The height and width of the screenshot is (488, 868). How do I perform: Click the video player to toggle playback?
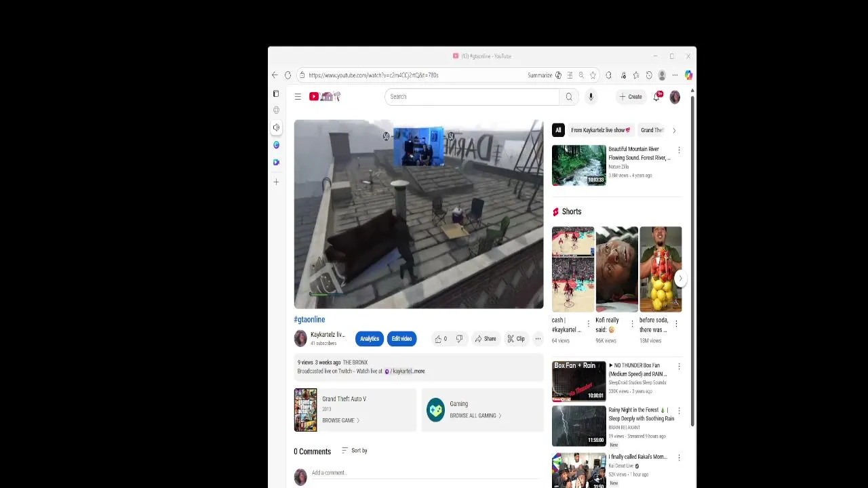click(x=418, y=214)
